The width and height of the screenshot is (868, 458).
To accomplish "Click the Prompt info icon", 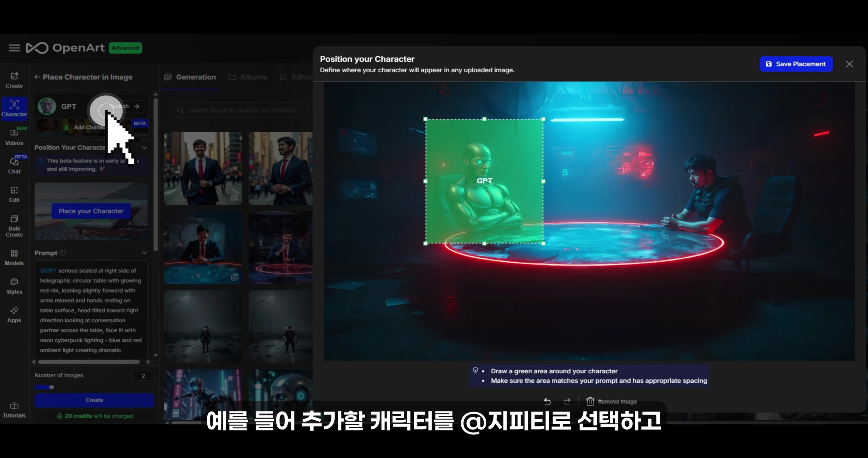I will click(63, 253).
